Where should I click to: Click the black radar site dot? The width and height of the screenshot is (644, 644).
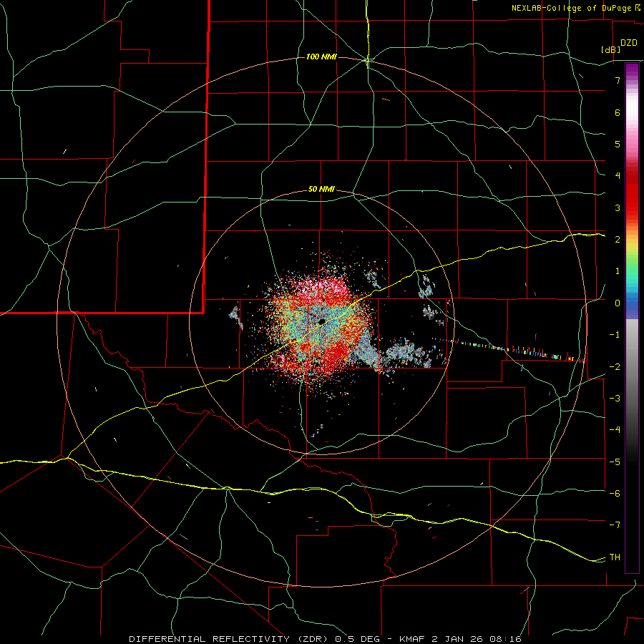pos(321,321)
